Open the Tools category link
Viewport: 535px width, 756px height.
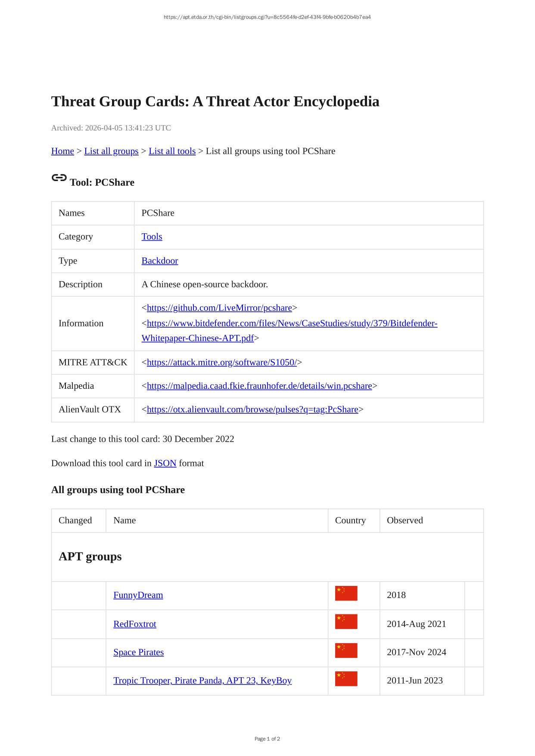152,237
